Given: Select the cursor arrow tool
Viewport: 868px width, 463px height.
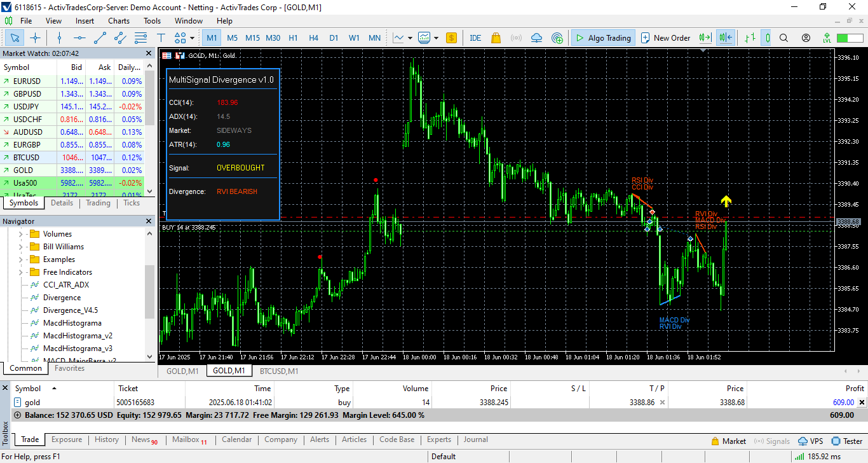Looking at the screenshot, I should point(15,38).
